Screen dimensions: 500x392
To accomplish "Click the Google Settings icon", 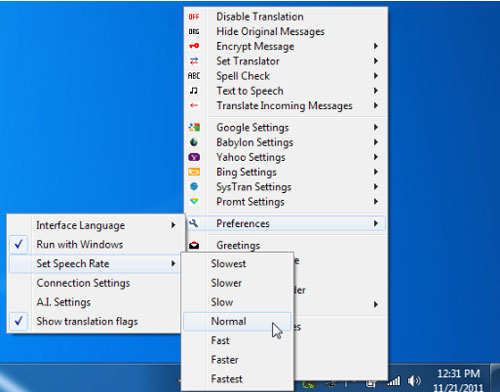I will (x=194, y=127).
